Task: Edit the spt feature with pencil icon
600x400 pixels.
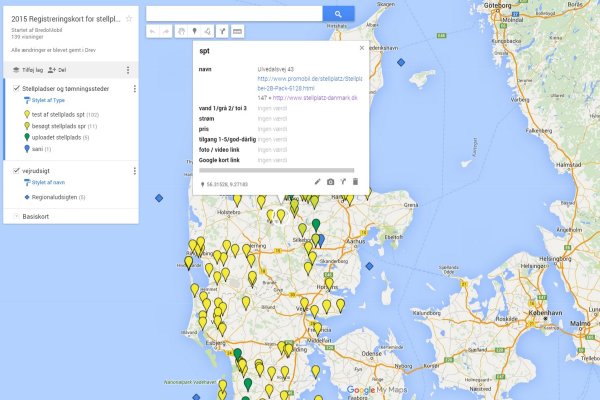Action: coord(318,182)
